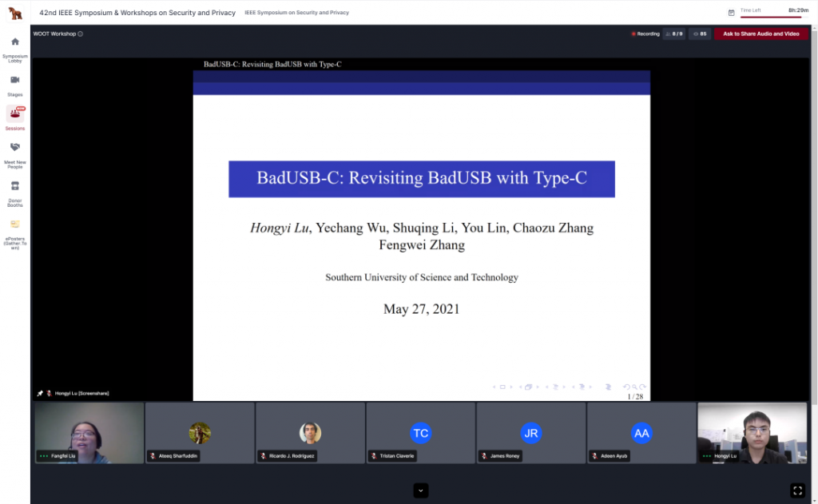The width and height of the screenshot is (818, 504).
Task: Visit Donor Booths from the sidebar
Action: [14, 186]
